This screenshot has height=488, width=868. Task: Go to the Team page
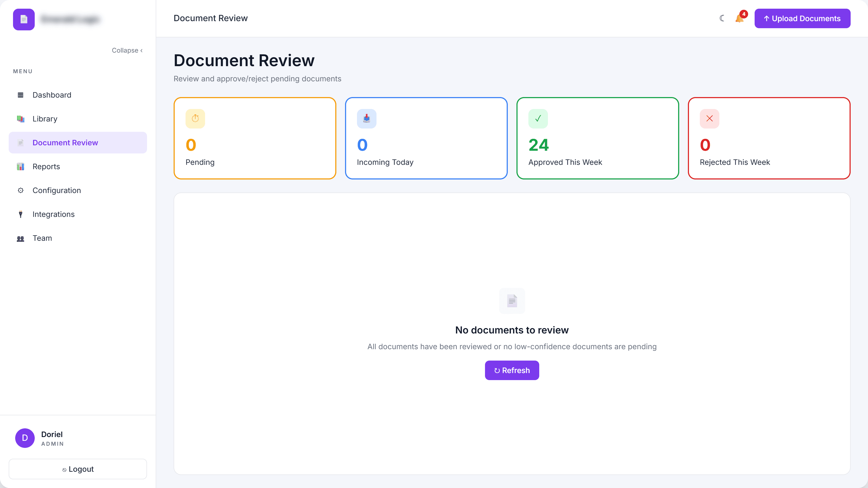[78, 239]
